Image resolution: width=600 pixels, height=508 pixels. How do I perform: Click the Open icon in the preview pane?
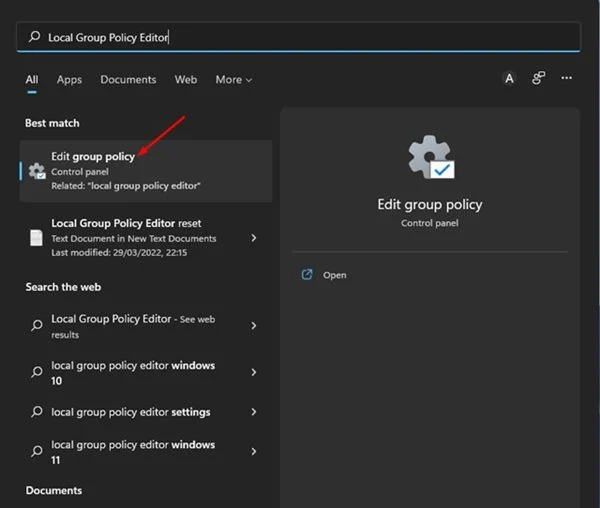307,274
